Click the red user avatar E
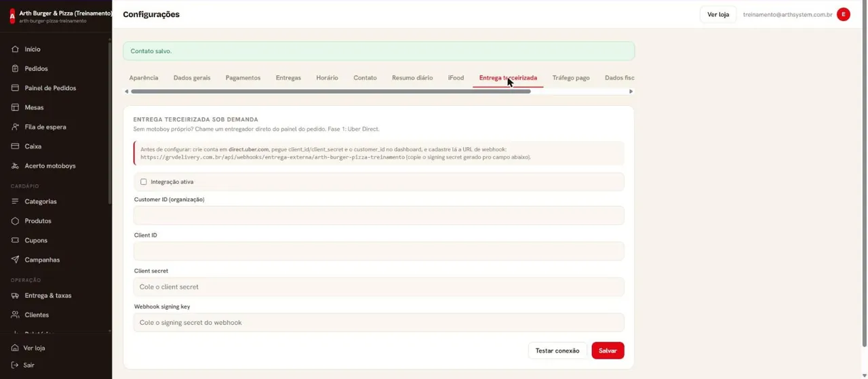Viewport: 868px width, 379px height. [x=844, y=14]
